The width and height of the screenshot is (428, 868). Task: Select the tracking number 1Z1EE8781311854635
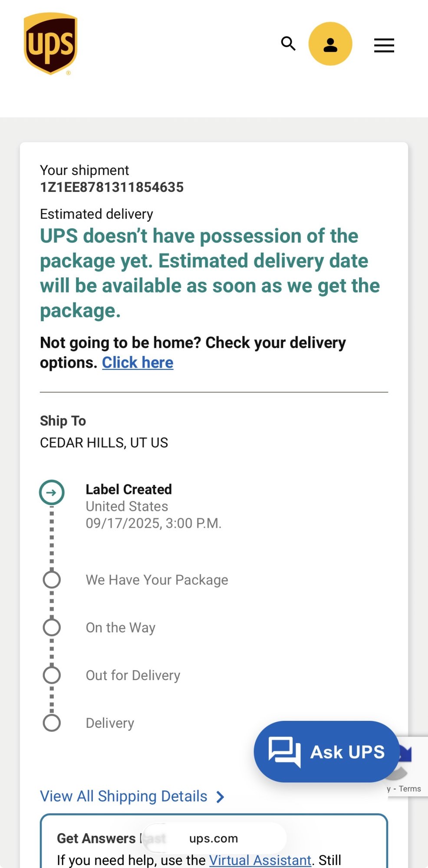point(112,187)
